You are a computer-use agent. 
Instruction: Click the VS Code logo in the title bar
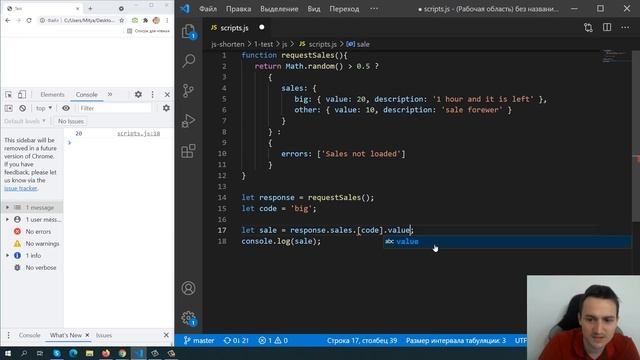point(185,9)
